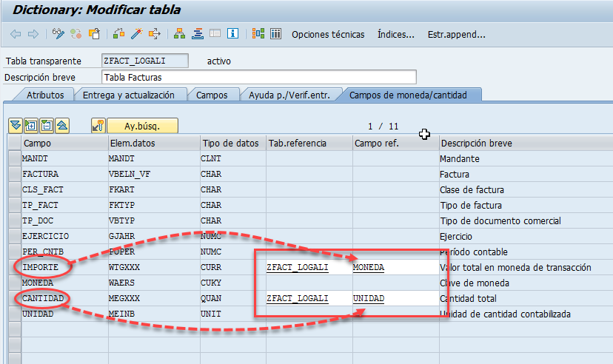Click the CANTIDAD field name

pyautogui.click(x=43, y=298)
